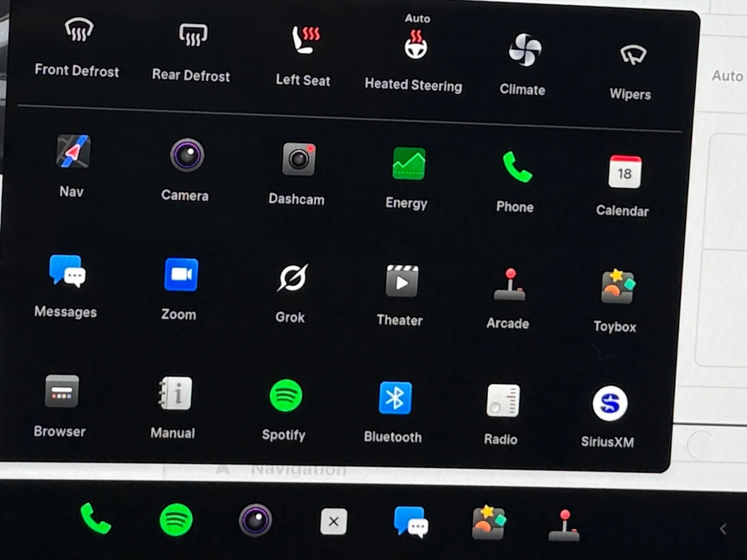The width and height of the screenshot is (747, 560).
Task: Launch the Theater app
Action: (402, 281)
